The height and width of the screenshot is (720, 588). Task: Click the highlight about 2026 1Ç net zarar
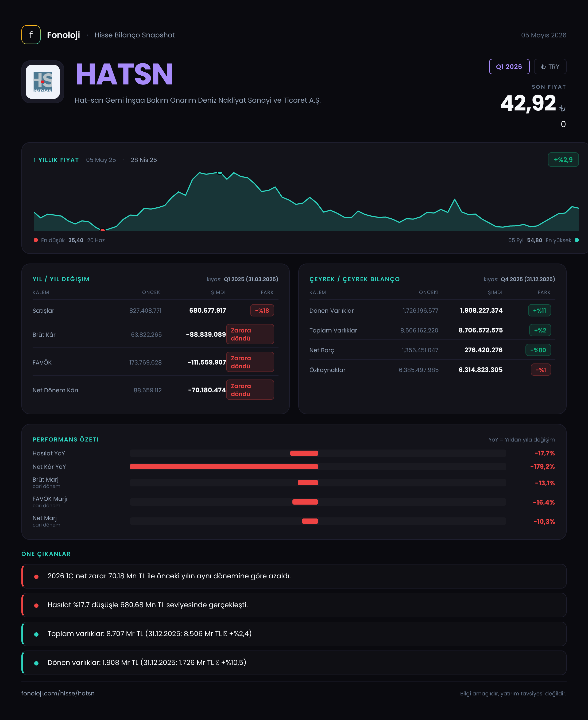coord(294,576)
